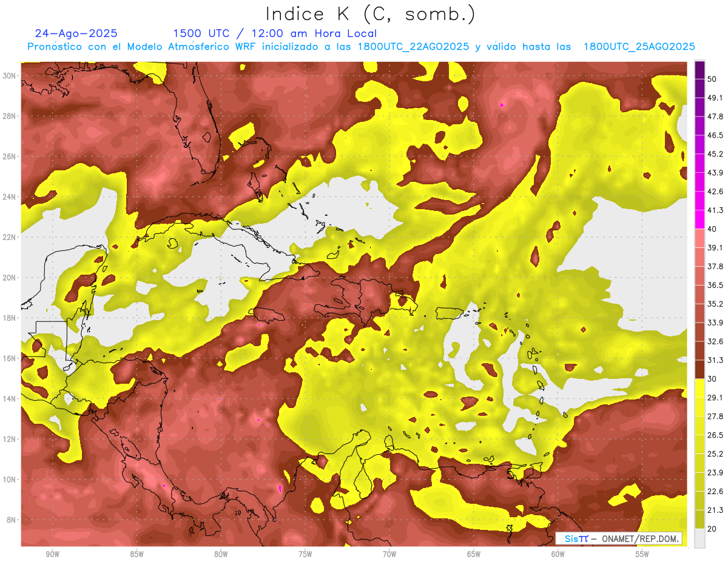This screenshot has width=728, height=562.
Task: Click colorbar value 23.9
Action: point(715,472)
